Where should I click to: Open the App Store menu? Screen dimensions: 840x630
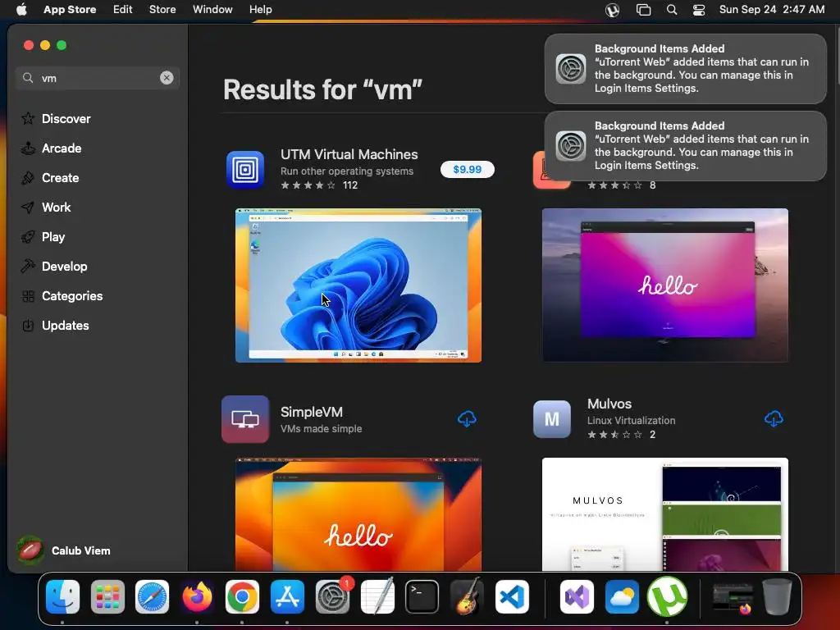70,9
